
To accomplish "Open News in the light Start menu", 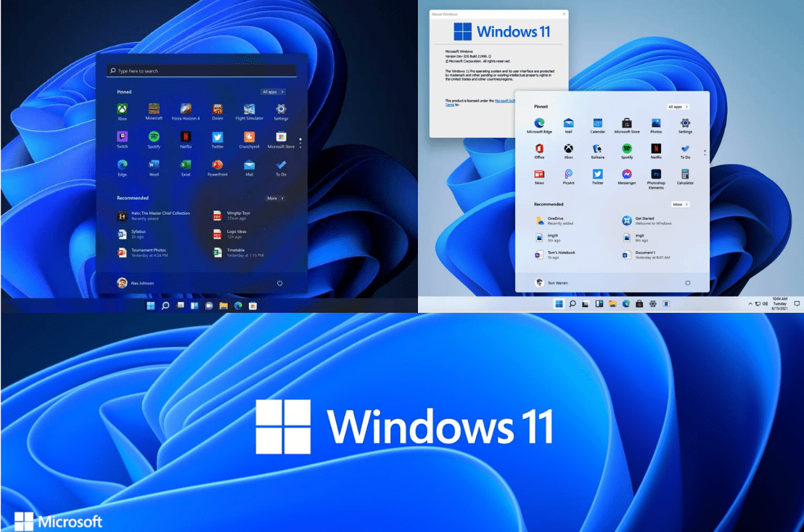I will pos(539,177).
